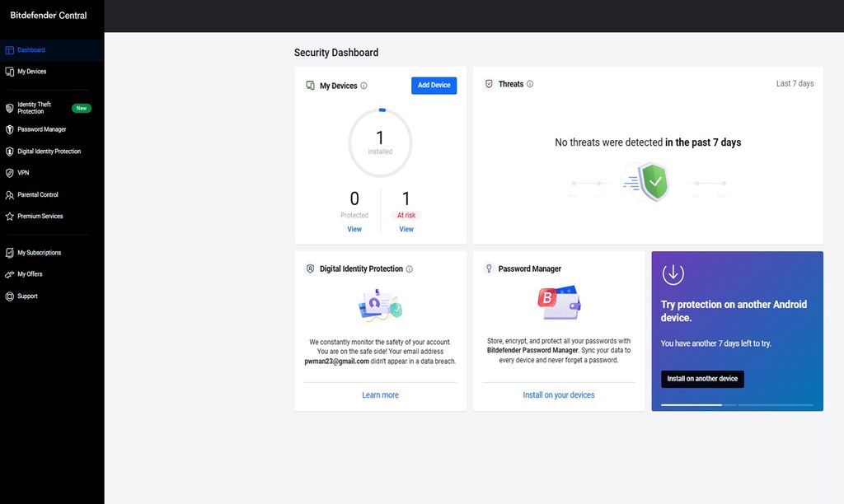844x504 pixels.
Task: Click the info icon next to Threats
Action: click(529, 83)
